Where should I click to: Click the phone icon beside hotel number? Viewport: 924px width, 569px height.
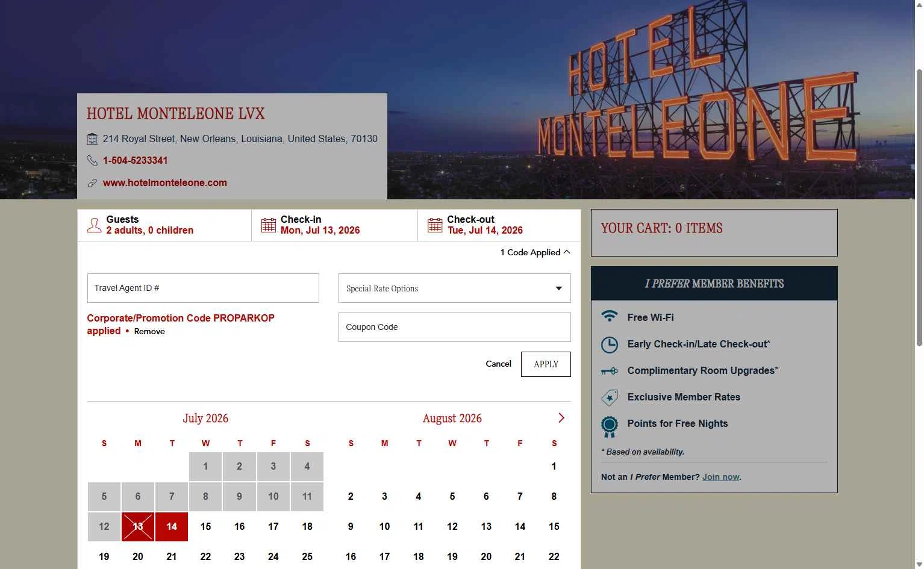click(x=92, y=160)
